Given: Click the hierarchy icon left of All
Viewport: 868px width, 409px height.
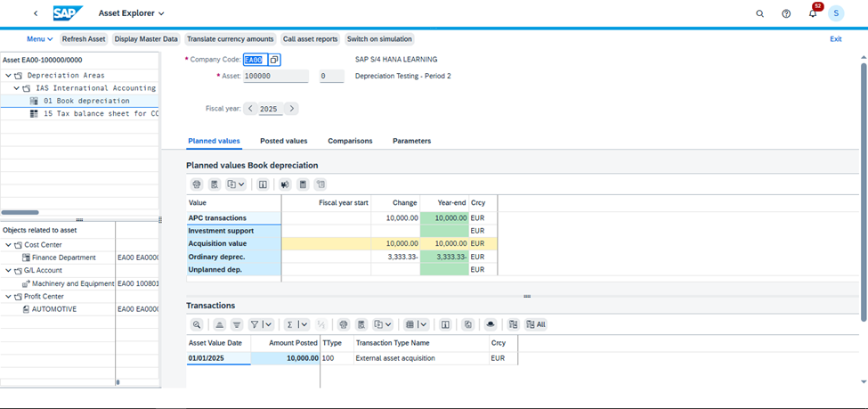Looking at the screenshot, I should click(513, 324).
